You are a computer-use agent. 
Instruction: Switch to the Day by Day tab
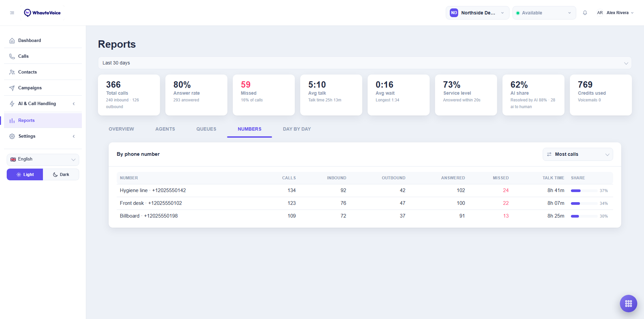coord(297,129)
